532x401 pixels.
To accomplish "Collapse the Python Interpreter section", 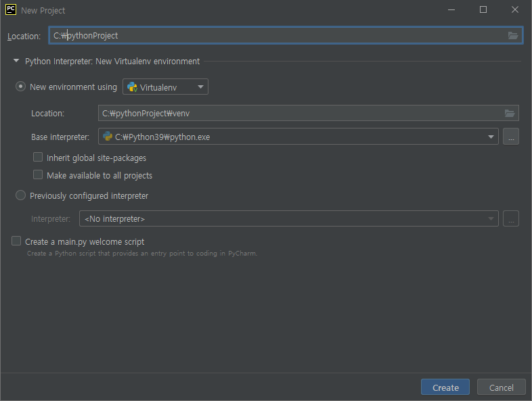I will point(16,61).
